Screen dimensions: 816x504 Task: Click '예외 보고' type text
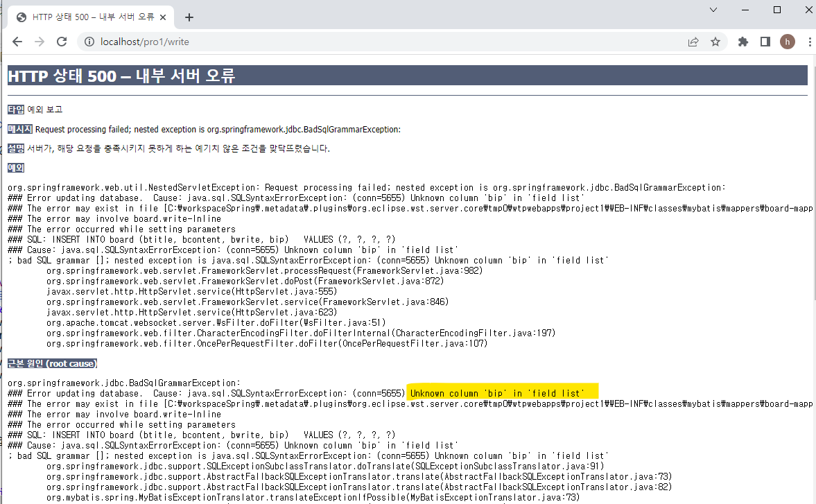[45, 110]
